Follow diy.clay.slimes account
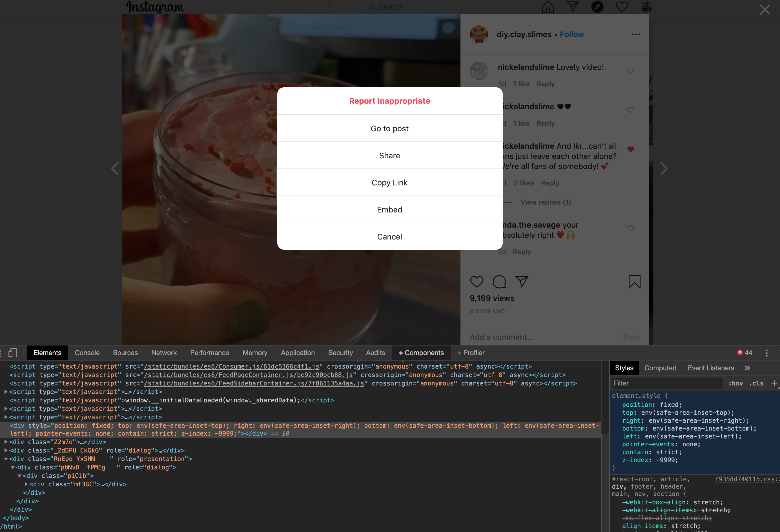780x532 pixels. point(571,34)
